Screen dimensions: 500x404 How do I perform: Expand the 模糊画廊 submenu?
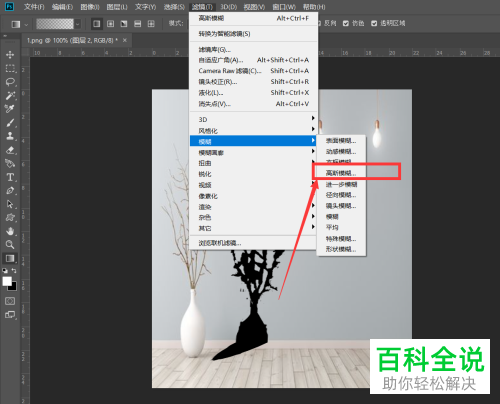[252, 152]
